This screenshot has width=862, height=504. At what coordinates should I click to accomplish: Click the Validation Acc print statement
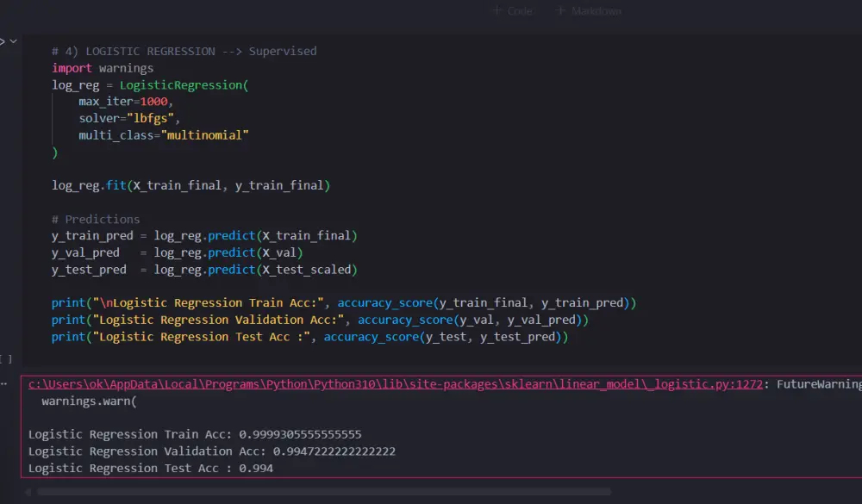point(319,320)
